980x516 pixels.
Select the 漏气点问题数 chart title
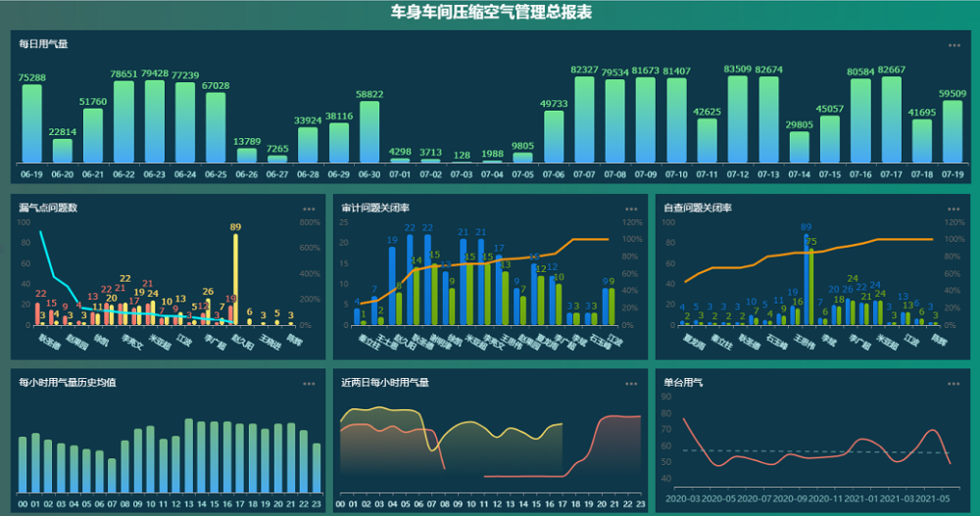coord(48,208)
